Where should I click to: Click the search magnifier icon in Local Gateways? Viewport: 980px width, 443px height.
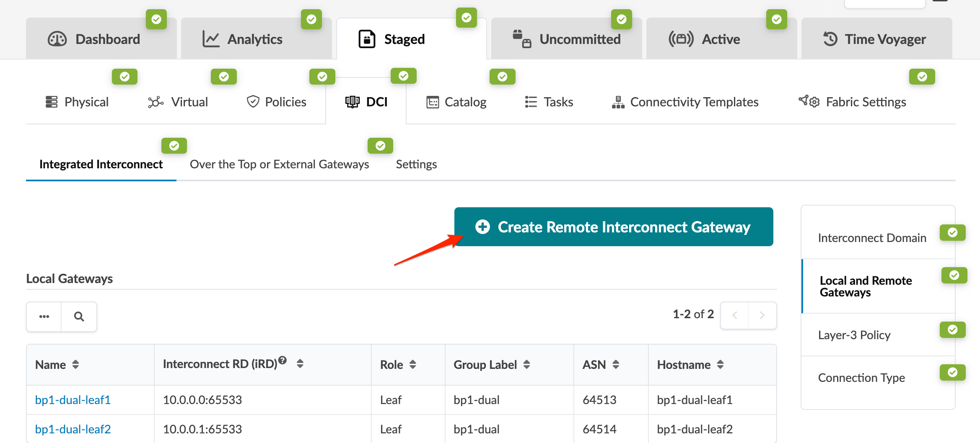pyautogui.click(x=79, y=317)
